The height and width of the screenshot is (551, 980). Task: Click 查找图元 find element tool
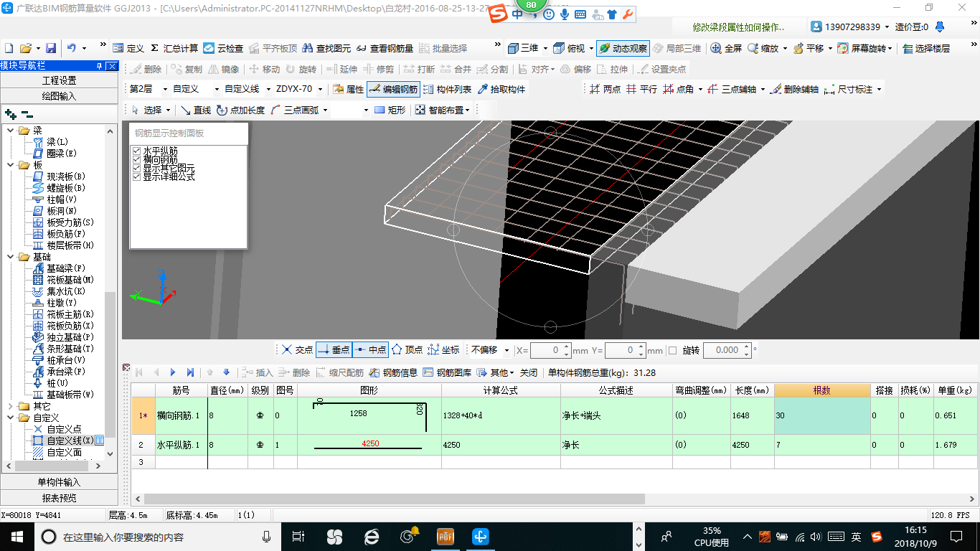(x=326, y=48)
